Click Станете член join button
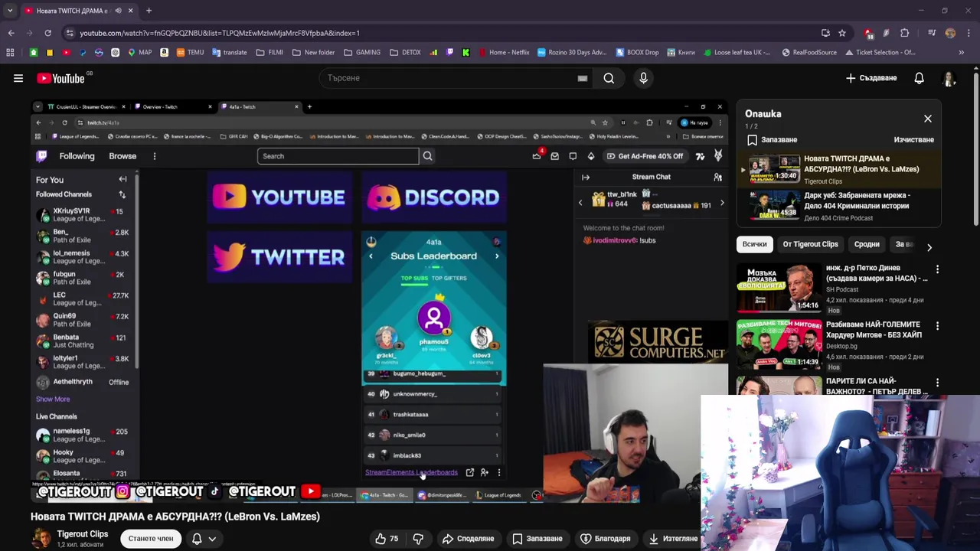The height and width of the screenshot is (551, 980). point(151,539)
